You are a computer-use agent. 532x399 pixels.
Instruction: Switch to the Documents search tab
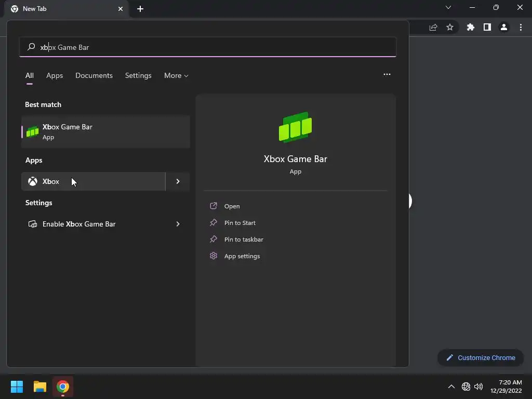point(94,75)
